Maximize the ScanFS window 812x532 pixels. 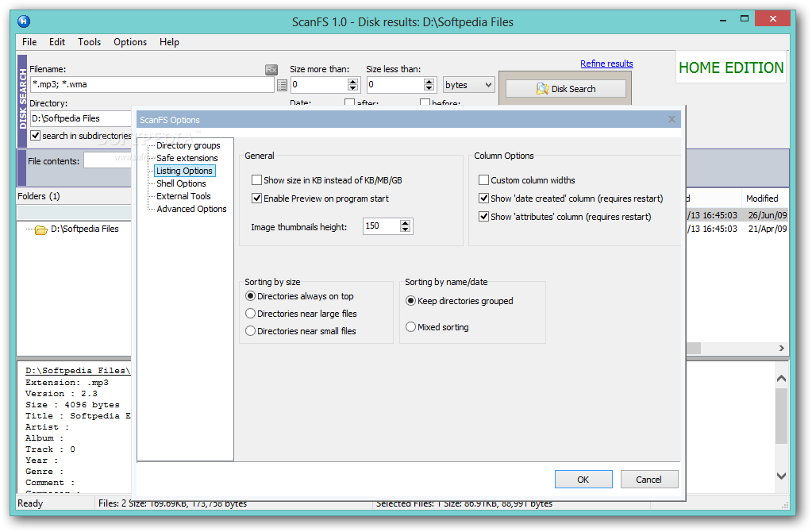click(745, 18)
